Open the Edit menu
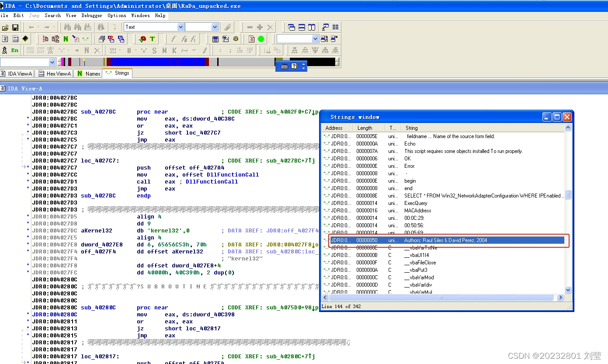 point(18,15)
